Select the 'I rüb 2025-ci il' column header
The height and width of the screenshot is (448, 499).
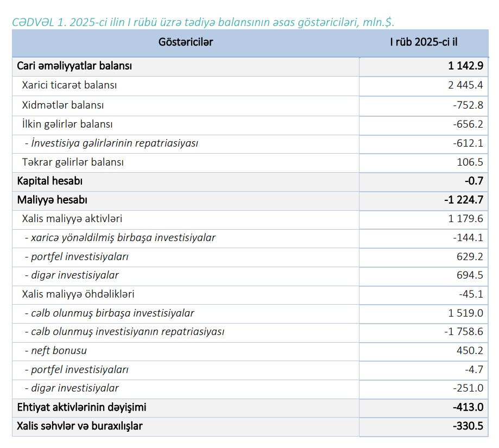(424, 42)
